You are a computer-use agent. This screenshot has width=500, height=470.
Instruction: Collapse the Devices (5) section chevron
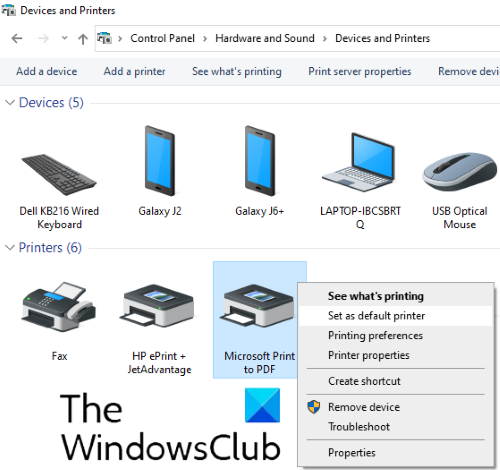click(x=10, y=102)
